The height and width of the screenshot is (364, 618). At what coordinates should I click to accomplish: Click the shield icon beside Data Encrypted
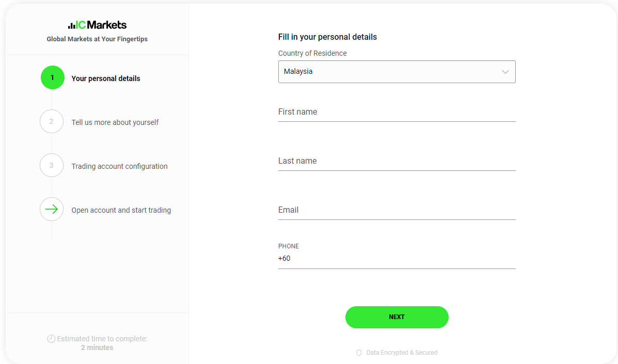tap(359, 353)
